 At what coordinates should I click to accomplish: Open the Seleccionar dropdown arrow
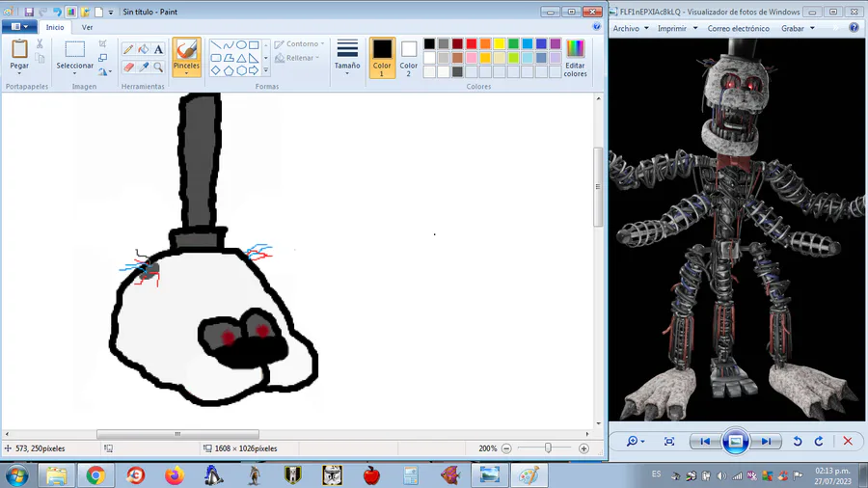click(74, 73)
